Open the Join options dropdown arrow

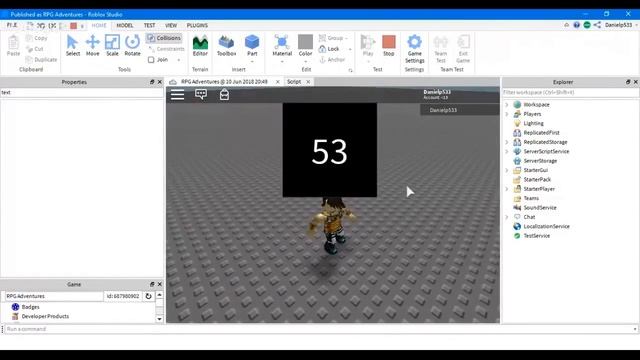(179, 60)
